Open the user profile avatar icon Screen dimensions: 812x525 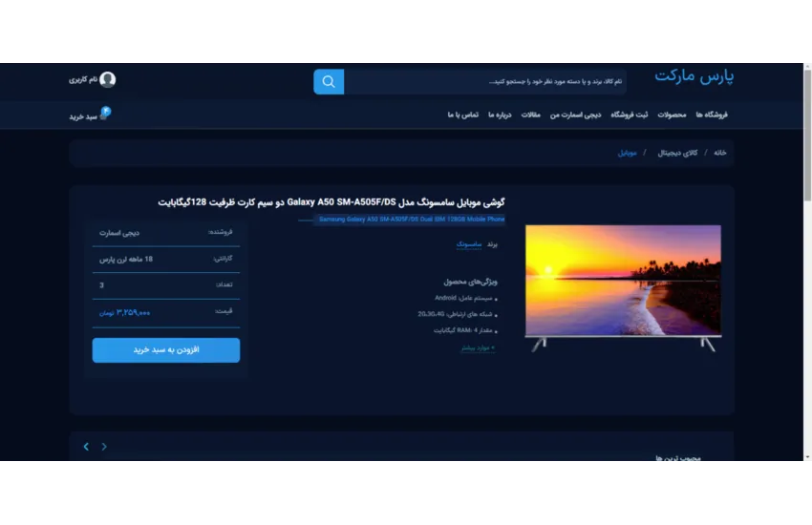(108, 80)
